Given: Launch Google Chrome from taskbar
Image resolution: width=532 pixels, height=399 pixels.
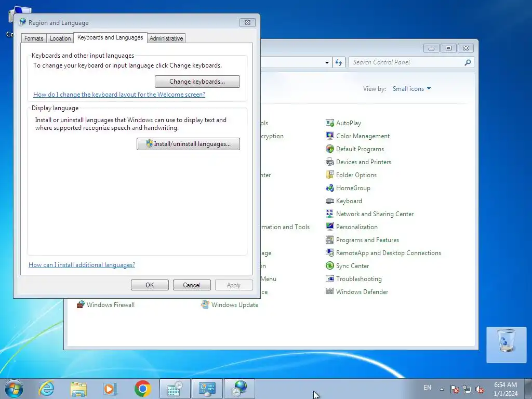Looking at the screenshot, I should click(142, 389).
